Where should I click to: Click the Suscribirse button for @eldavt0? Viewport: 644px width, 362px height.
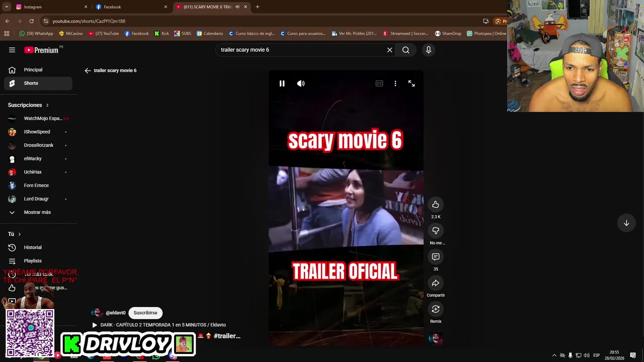click(x=145, y=313)
